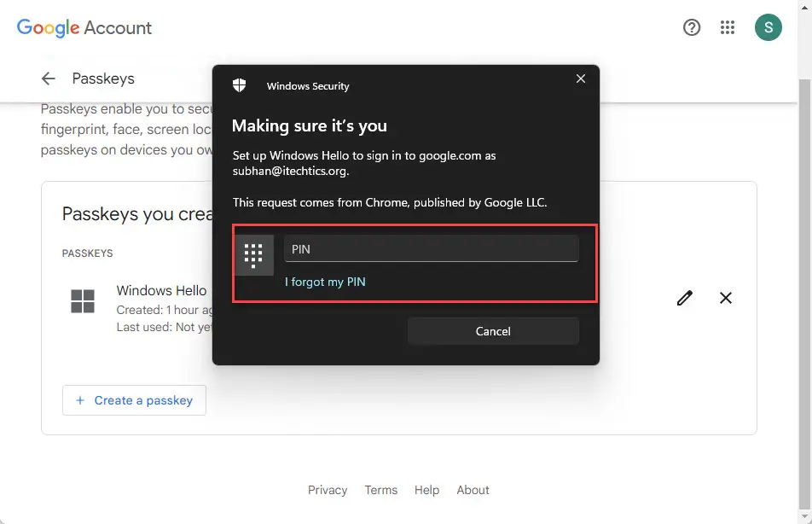This screenshot has height=524, width=812.
Task: Focus the PIN input field
Action: pyautogui.click(x=432, y=249)
